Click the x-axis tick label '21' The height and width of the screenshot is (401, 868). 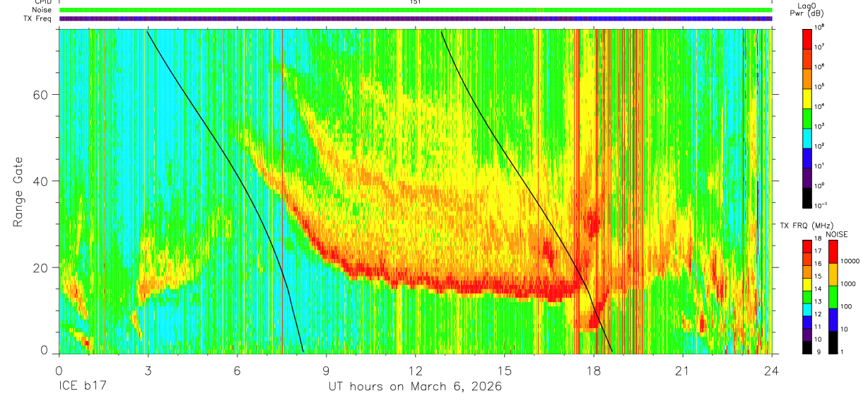click(x=683, y=371)
